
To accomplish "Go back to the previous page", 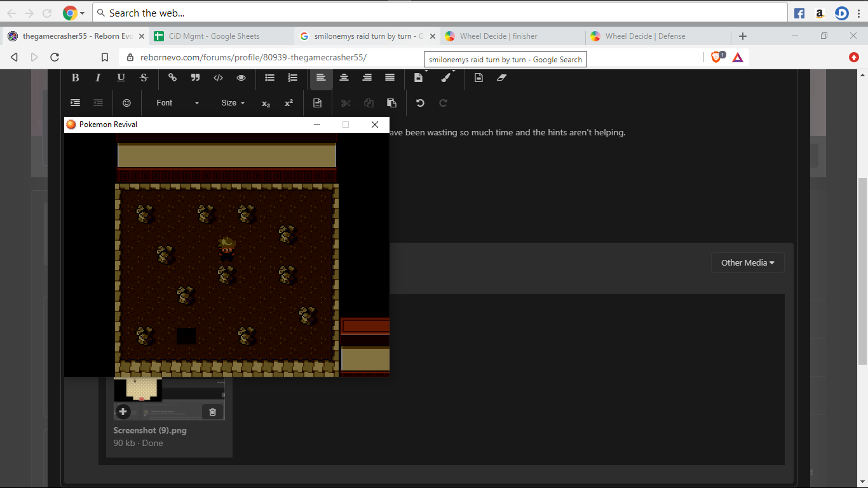I will point(14,57).
